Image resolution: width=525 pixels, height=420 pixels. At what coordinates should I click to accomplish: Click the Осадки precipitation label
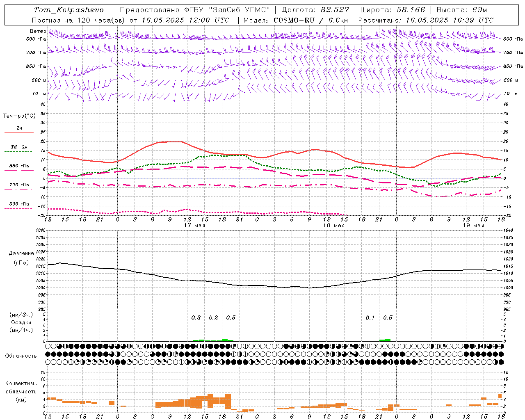pos(21,322)
